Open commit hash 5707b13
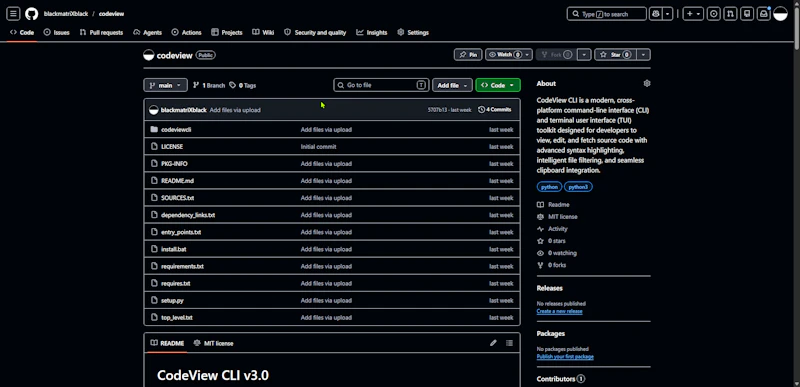800x387 pixels. coord(438,110)
